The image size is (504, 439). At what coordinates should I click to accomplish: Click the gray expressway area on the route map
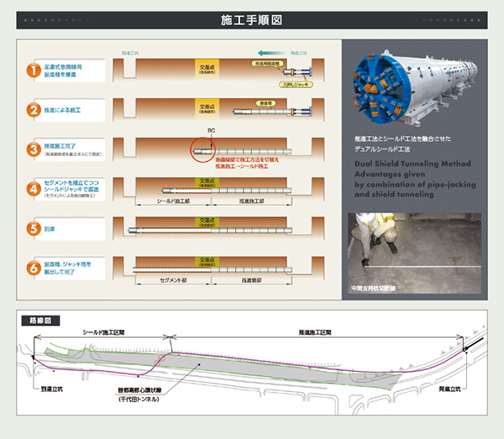tap(225, 368)
